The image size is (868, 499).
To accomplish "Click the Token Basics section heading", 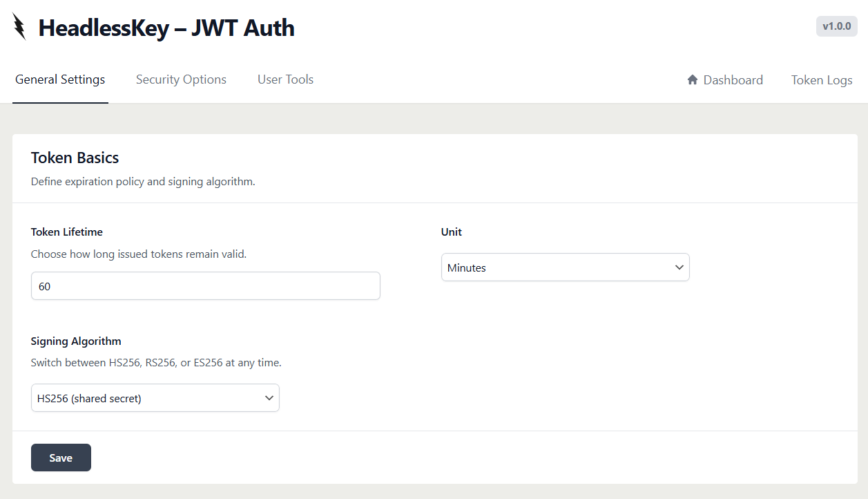I will tap(75, 158).
